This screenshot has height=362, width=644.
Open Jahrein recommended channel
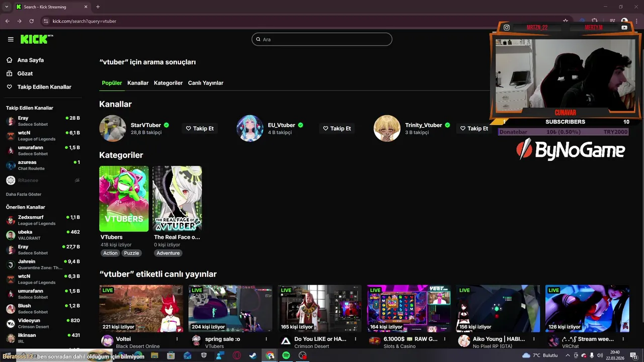43,264
